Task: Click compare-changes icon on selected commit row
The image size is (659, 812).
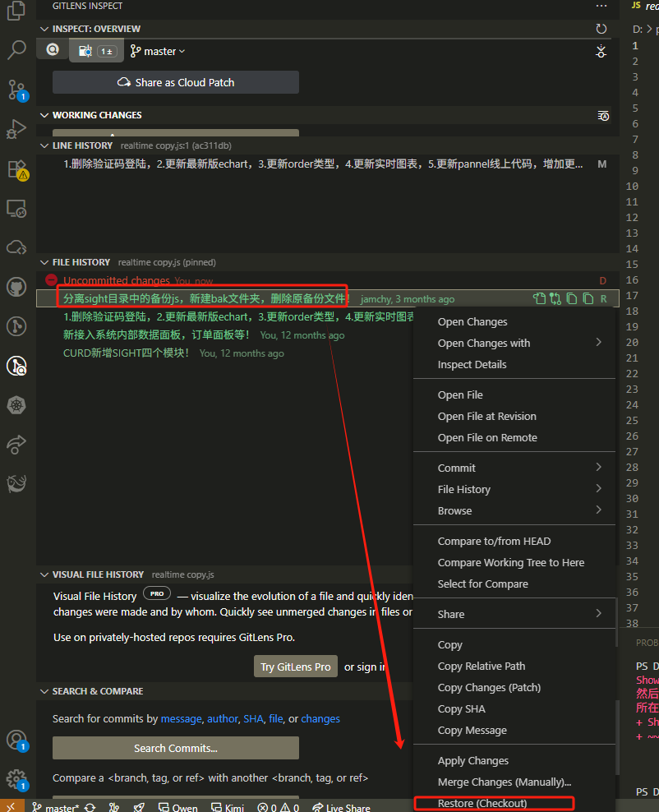Action: click(555, 299)
